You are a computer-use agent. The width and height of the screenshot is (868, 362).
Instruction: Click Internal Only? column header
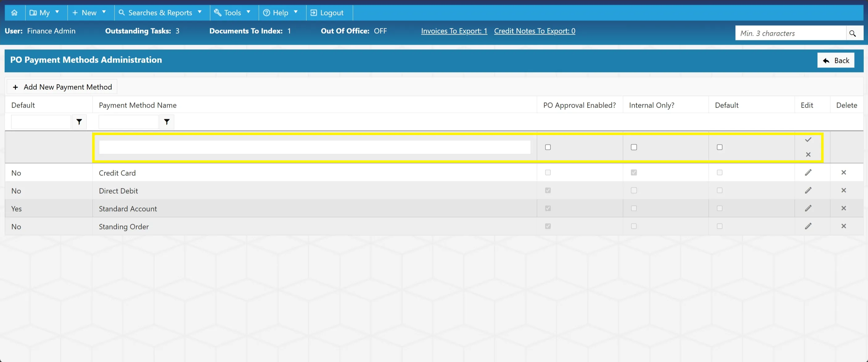pyautogui.click(x=651, y=105)
